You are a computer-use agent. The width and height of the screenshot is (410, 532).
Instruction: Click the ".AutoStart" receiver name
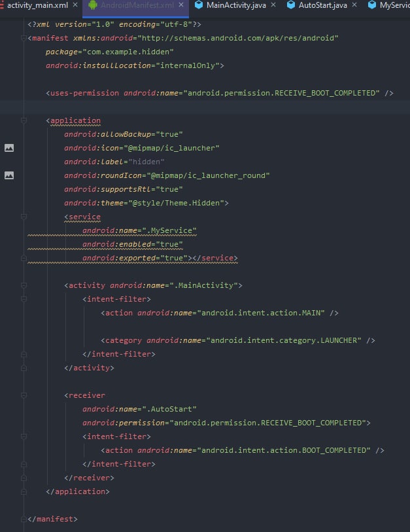coord(169,409)
